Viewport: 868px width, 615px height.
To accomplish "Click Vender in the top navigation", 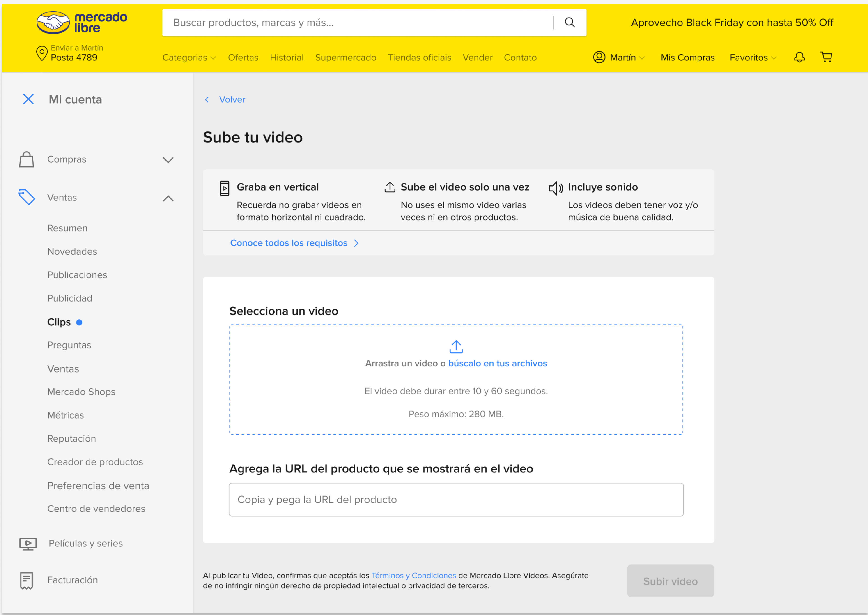I will click(477, 58).
